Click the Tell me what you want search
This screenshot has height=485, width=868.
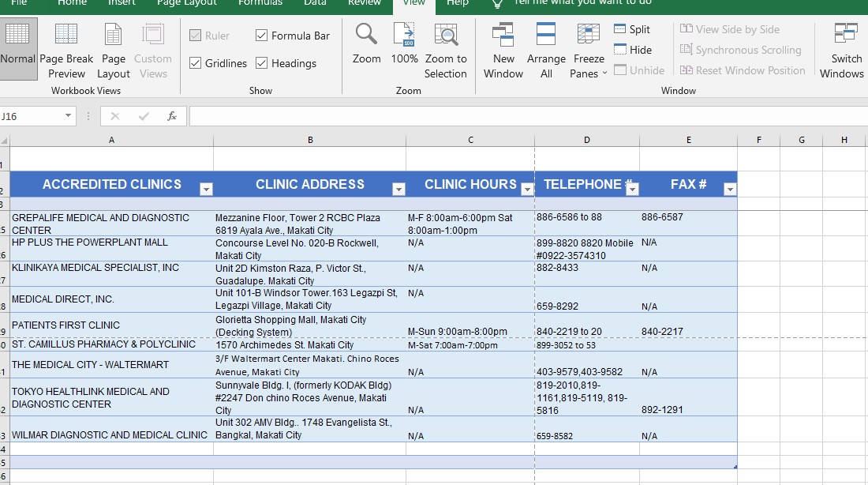[x=582, y=3]
